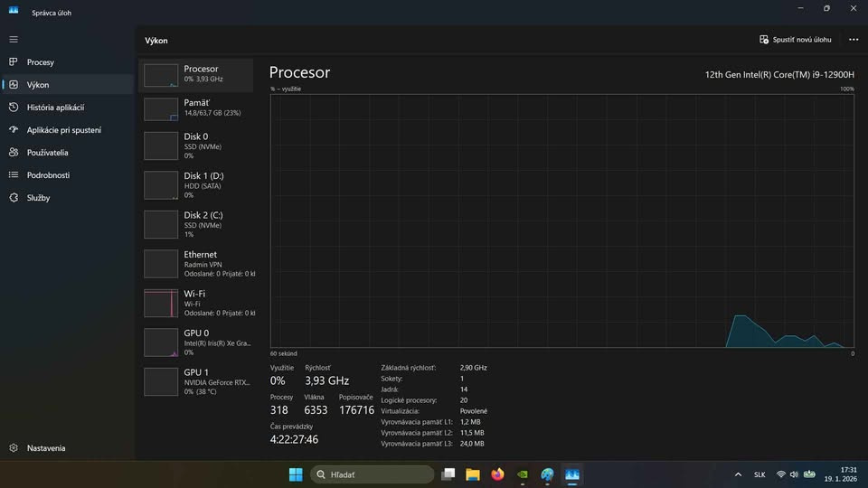This screenshot has width=868, height=488.
Task: Open Task View from taskbar
Action: [x=448, y=474]
